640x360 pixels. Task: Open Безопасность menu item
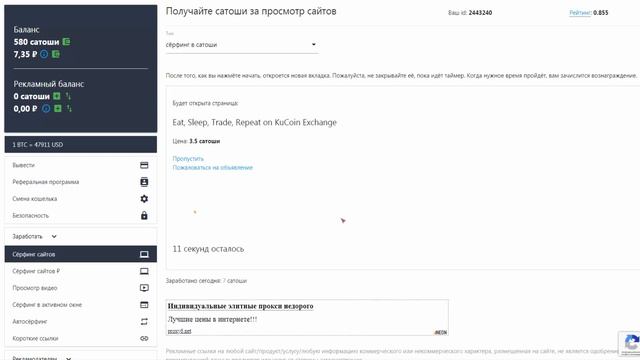point(80,216)
